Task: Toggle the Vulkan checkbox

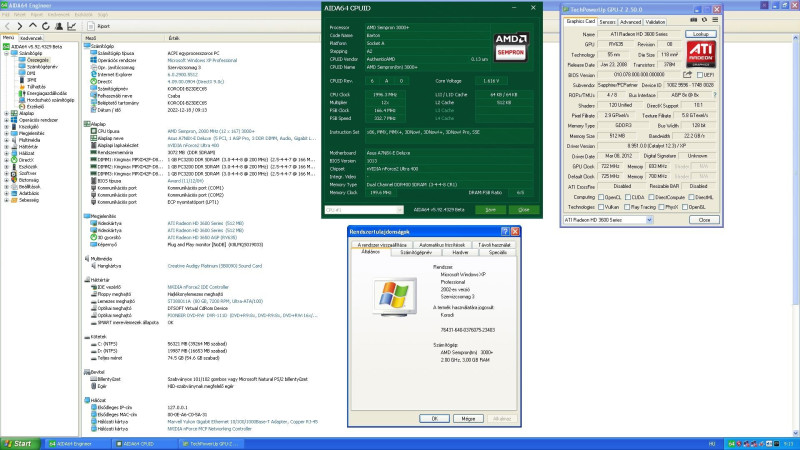Action: click(601, 207)
